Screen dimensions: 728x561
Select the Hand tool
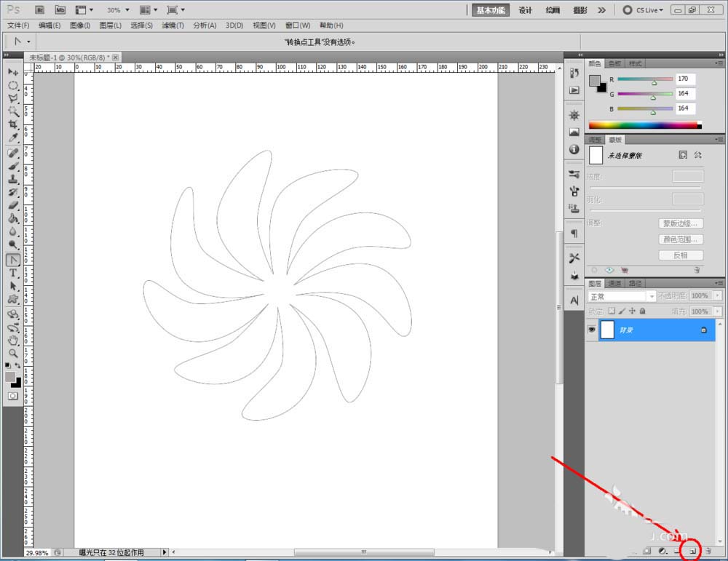pyautogui.click(x=13, y=340)
